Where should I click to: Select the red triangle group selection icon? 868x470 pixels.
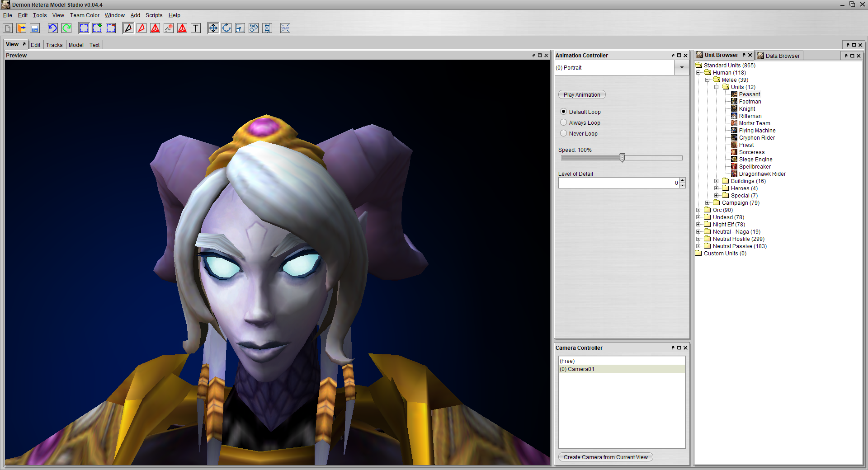click(155, 28)
